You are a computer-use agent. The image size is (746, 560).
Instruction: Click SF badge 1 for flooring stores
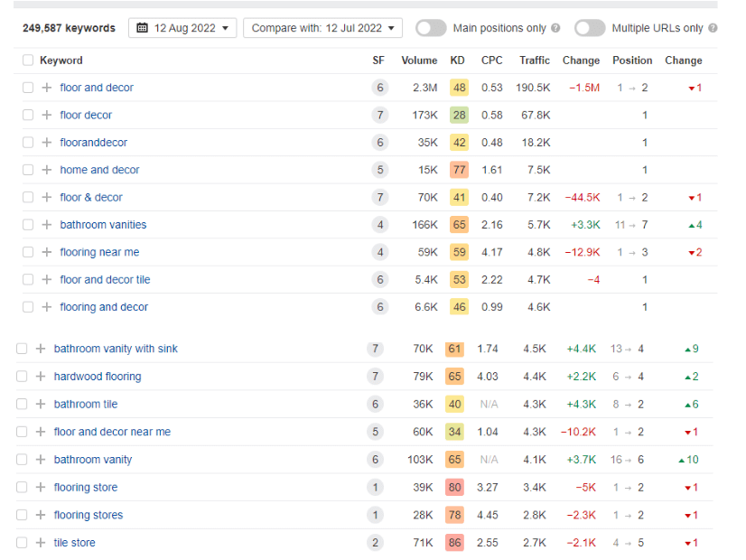[376, 515]
